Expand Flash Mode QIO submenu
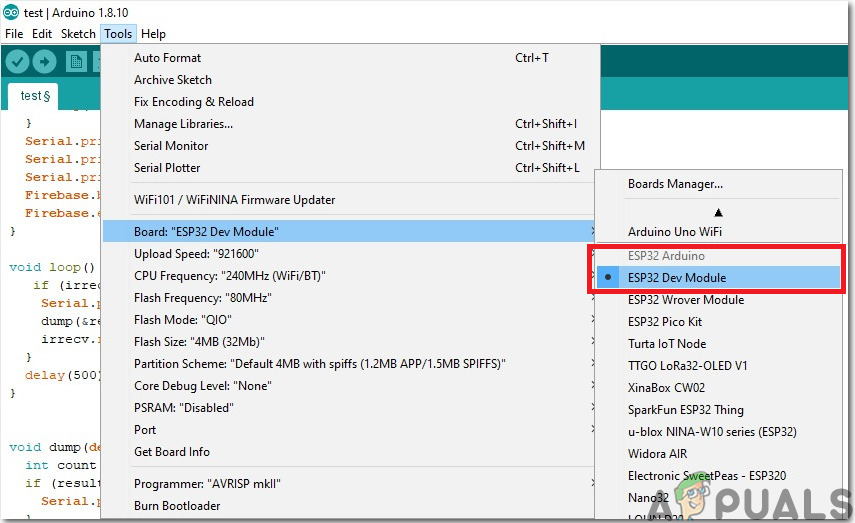 (349, 320)
